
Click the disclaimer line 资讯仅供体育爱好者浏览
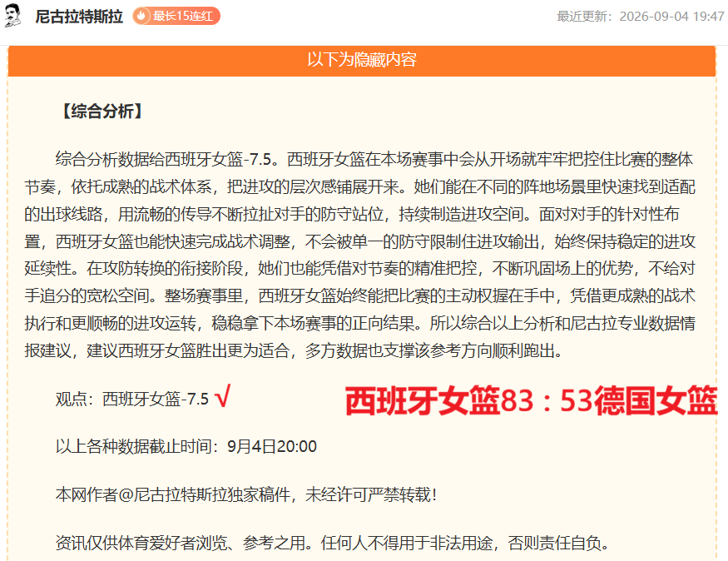point(333,543)
